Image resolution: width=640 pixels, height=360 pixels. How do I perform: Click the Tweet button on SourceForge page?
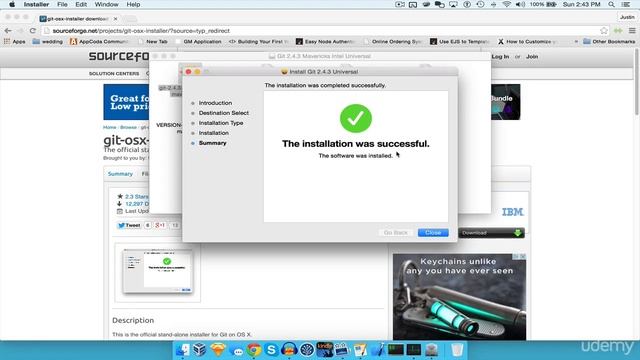click(129, 225)
